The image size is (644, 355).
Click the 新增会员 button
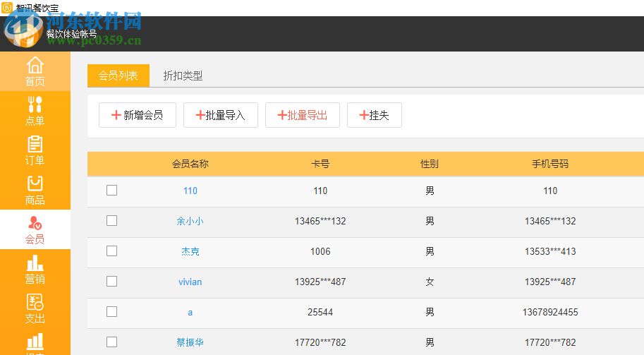(137, 115)
